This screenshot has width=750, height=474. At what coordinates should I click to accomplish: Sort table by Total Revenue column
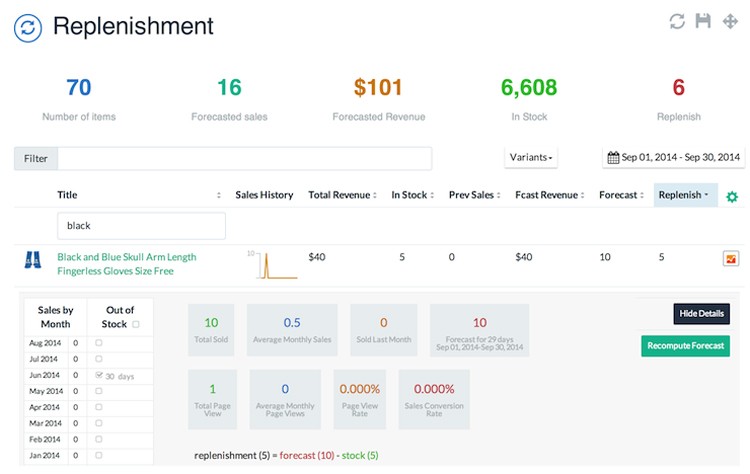tap(342, 195)
